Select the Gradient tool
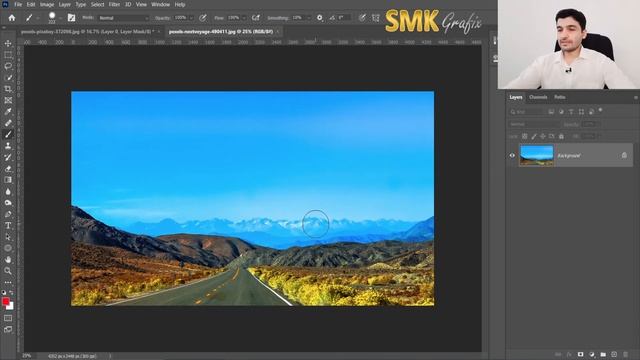640x360 pixels. pos(8,180)
